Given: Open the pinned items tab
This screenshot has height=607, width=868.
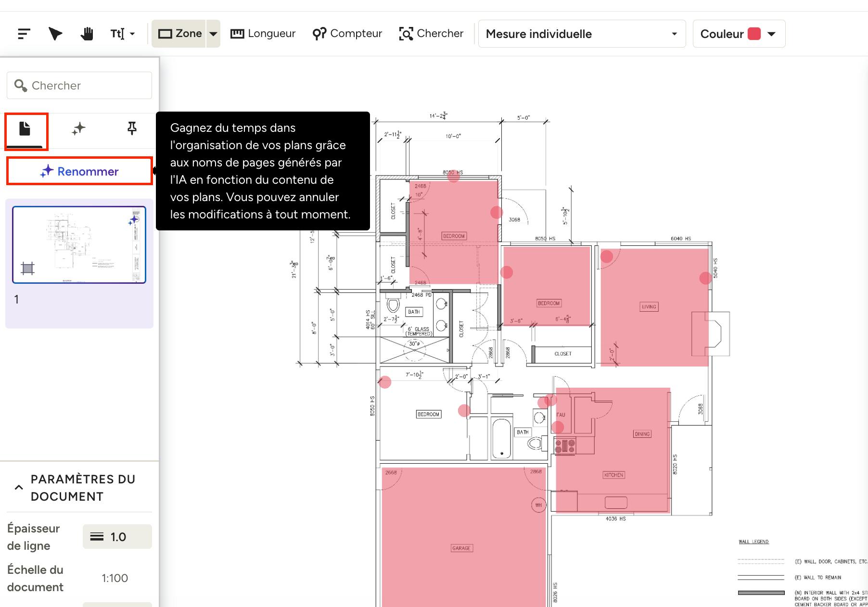Looking at the screenshot, I should click(131, 129).
